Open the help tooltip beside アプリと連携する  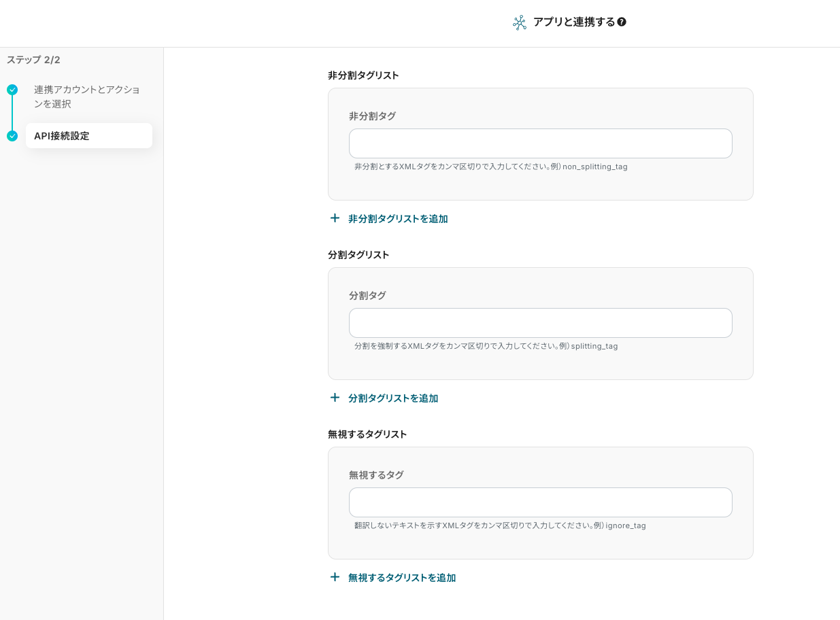(622, 22)
